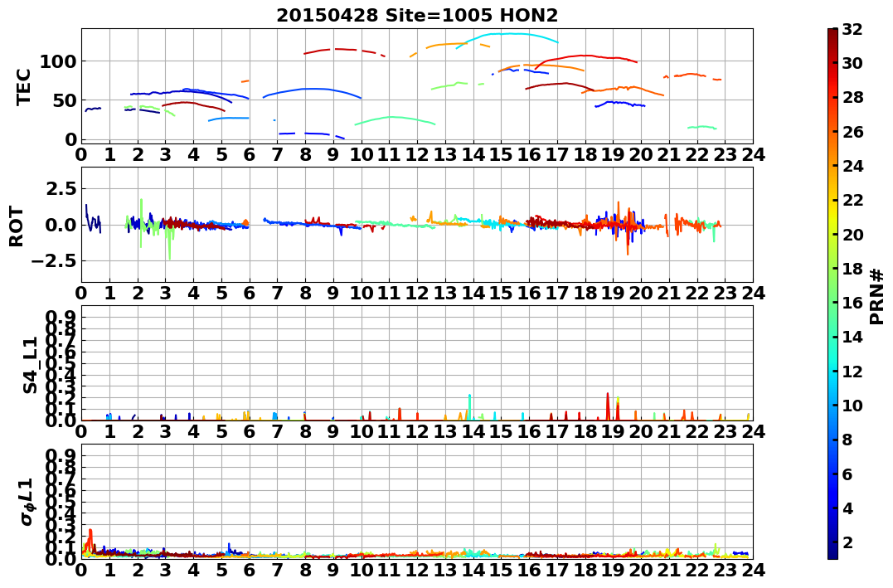Click the "12" colorbar tick label

point(852,371)
